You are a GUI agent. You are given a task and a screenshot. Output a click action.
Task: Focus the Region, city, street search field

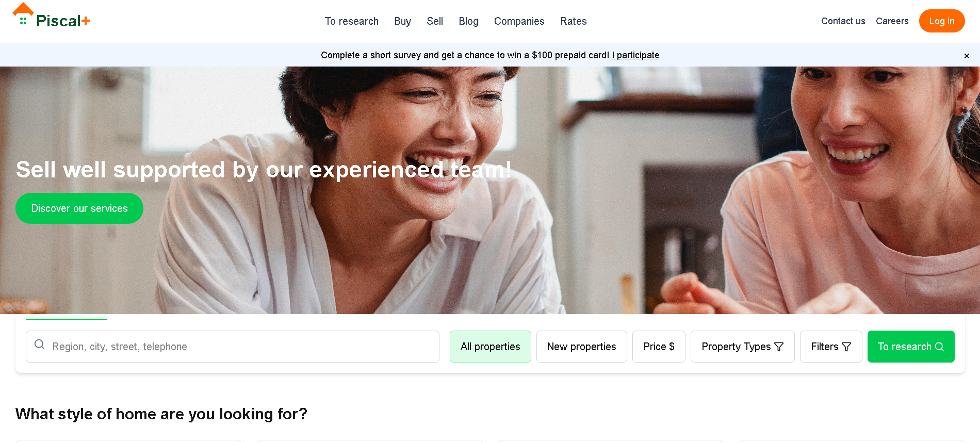pos(242,347)
